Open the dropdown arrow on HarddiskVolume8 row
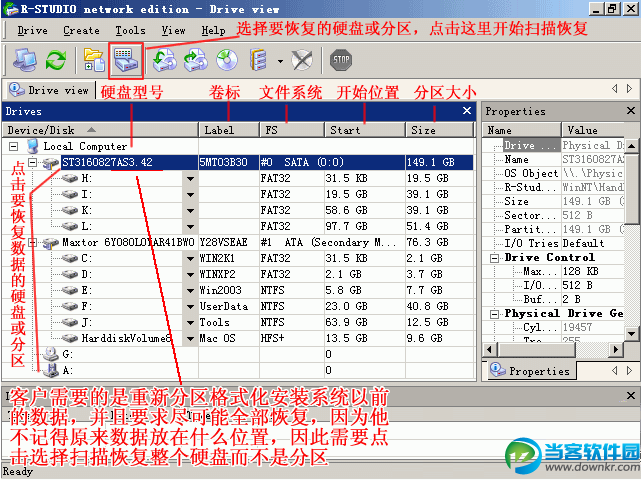Viewport: 641px width, 481px height. 190,338
